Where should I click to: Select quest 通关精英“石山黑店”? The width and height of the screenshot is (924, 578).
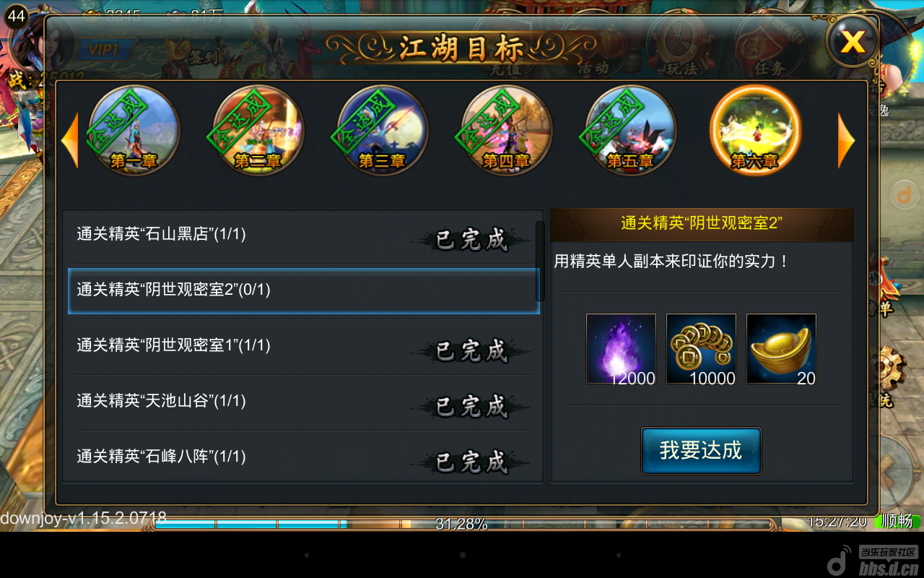(303, 236)
